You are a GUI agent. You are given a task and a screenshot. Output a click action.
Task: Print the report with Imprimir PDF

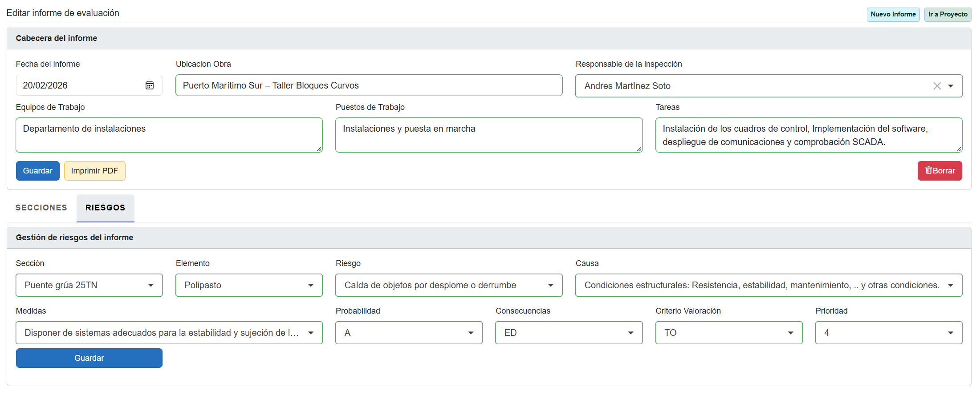(x=94, y=171)
